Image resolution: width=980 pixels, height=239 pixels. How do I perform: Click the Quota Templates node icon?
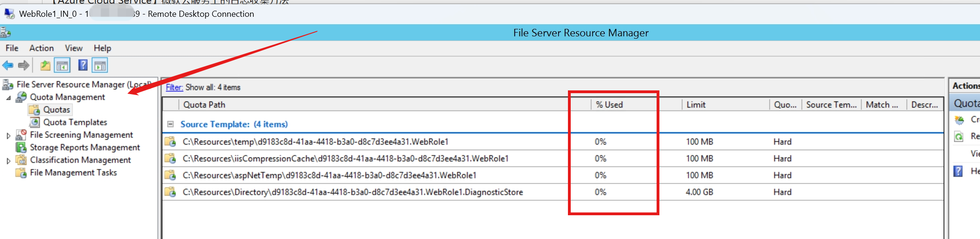tap(35, 122)
